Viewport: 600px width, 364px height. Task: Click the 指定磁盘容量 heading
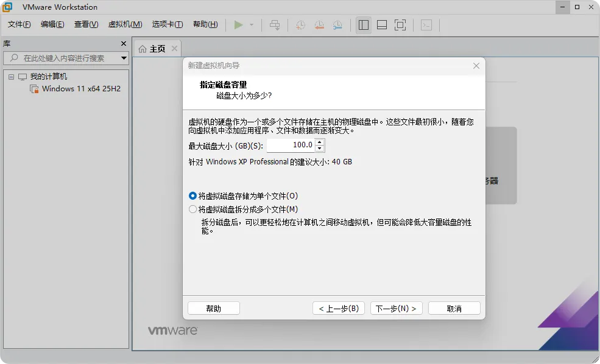tap(223, 85)
